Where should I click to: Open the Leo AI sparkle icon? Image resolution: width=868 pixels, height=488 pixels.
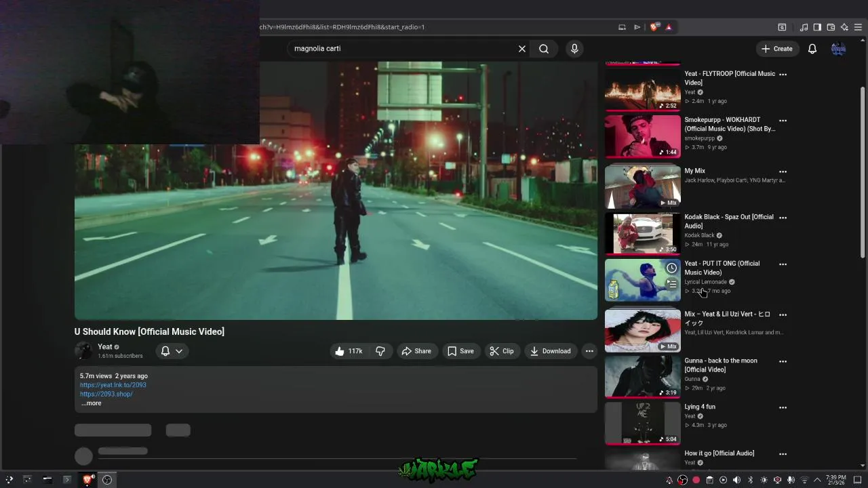(x=844, y=27)
